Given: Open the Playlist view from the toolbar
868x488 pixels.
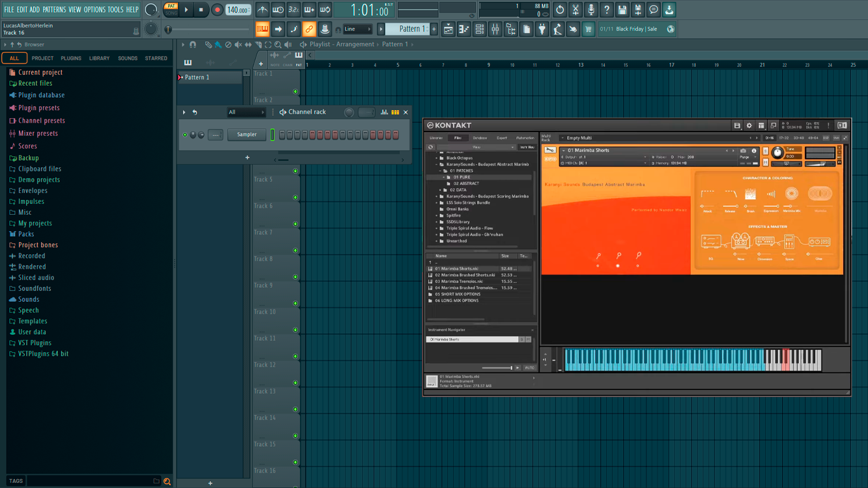Looking at the screenshot, I should click(449, 29).
